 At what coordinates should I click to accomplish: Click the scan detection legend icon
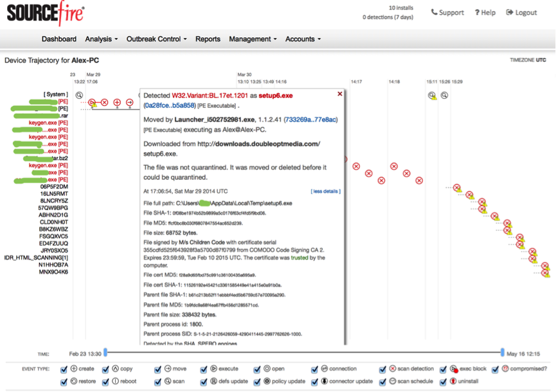pyautogui.click(x=393, y=369)
